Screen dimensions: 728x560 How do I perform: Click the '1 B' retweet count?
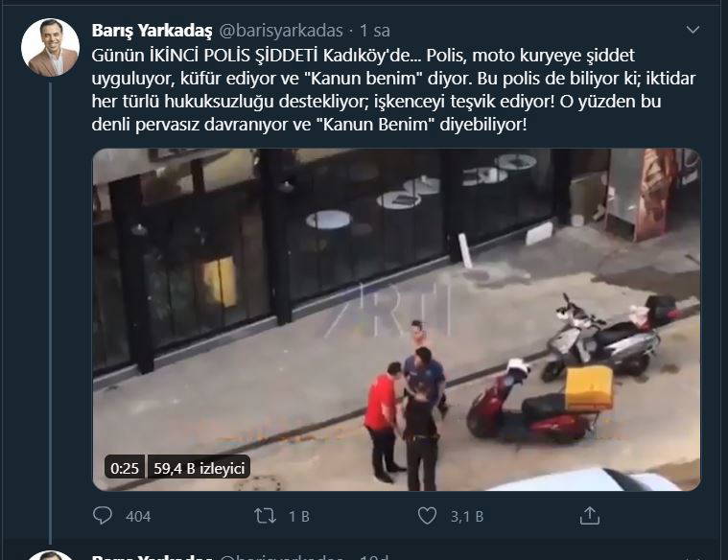[x=299, y=516]
